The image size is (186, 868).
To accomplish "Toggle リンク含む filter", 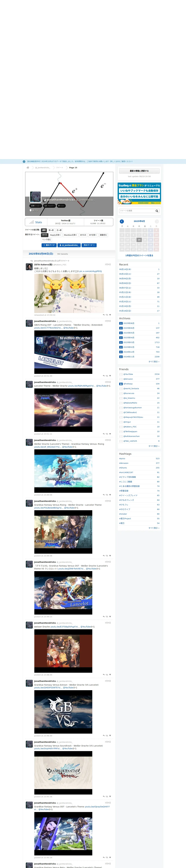I will pos(47,240).
